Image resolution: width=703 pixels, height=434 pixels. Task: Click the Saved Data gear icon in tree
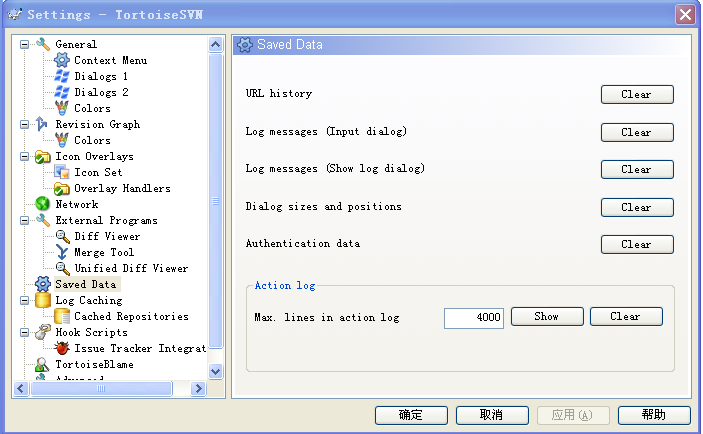coord(43,284)
